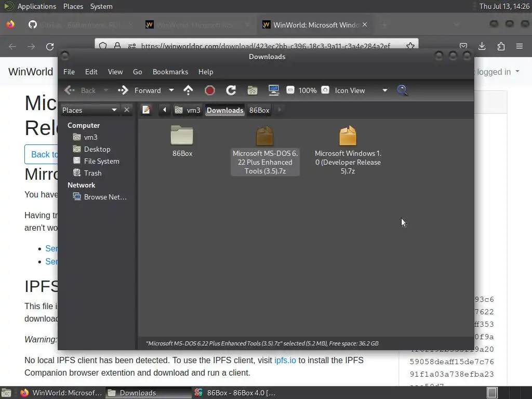Open the Home folder toolbar icon
The image size is (532, 399).
point(252,90)
